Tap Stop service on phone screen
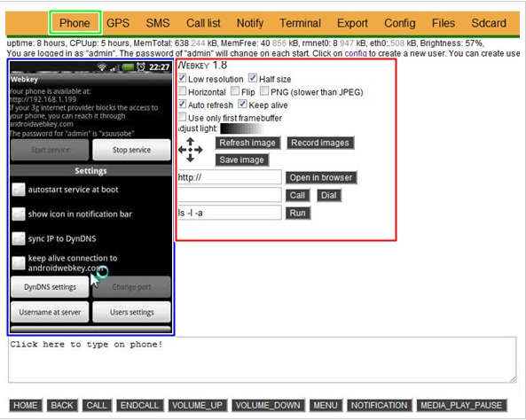Image resolution: width=526 pixels, height=420 pixels. click(131, 150)
